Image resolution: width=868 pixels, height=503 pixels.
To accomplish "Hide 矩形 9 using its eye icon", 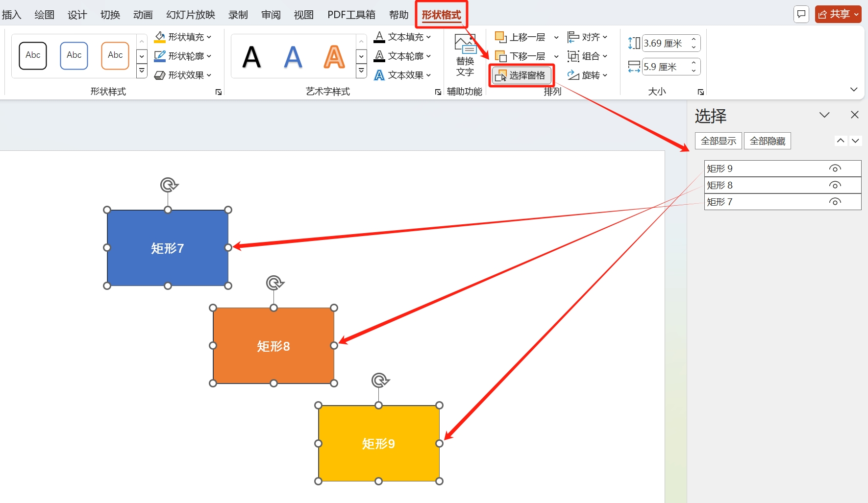I will pyautogui.click(x=835, y=168).
